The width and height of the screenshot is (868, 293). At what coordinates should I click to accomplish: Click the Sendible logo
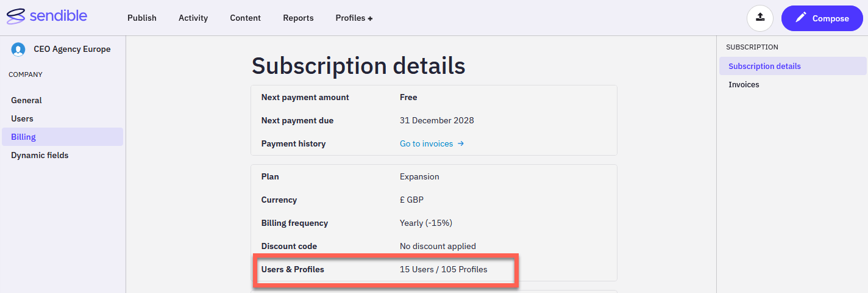point(47,16)
